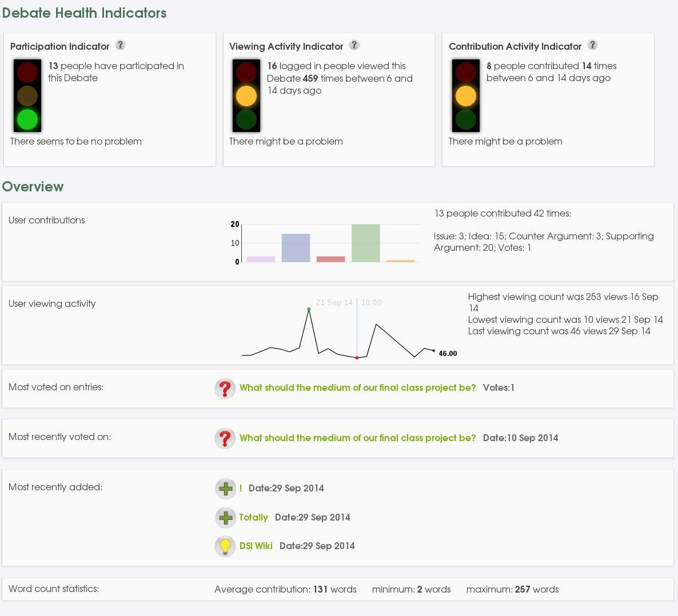The height and width of the screenshot is (616, 678).
Task: Open the DSI Wiki idea link
Action: tap(255, 546)
